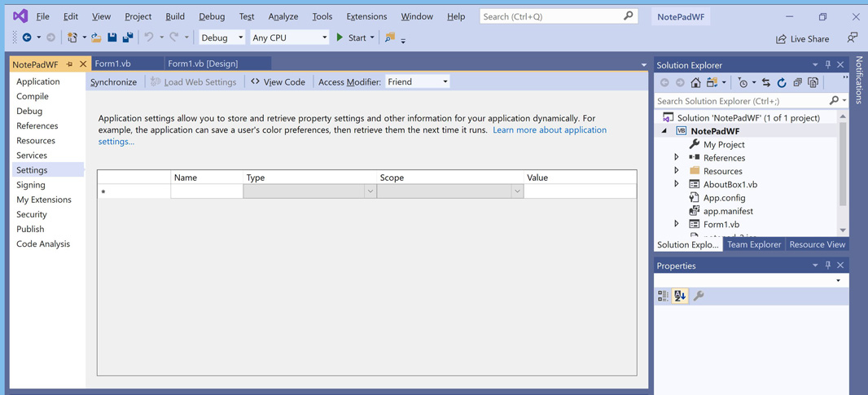Click the Search Solution Explorer input field
The height and width of the screenshot is (395, 868).
[741, 101]
